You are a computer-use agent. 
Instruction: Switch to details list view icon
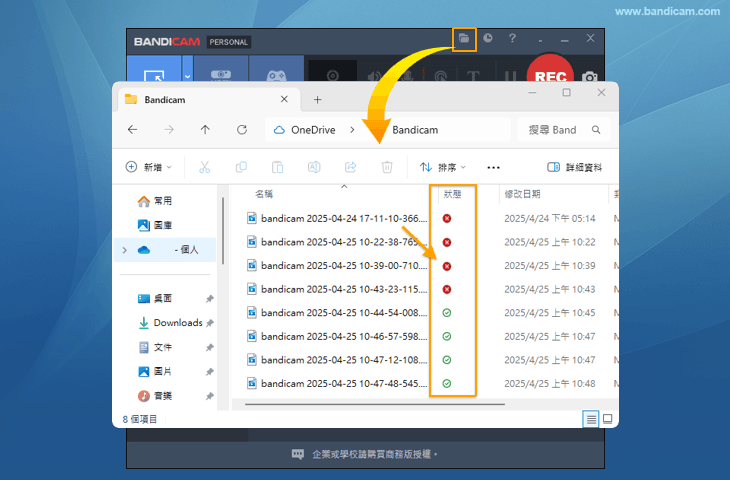(591, 419)
